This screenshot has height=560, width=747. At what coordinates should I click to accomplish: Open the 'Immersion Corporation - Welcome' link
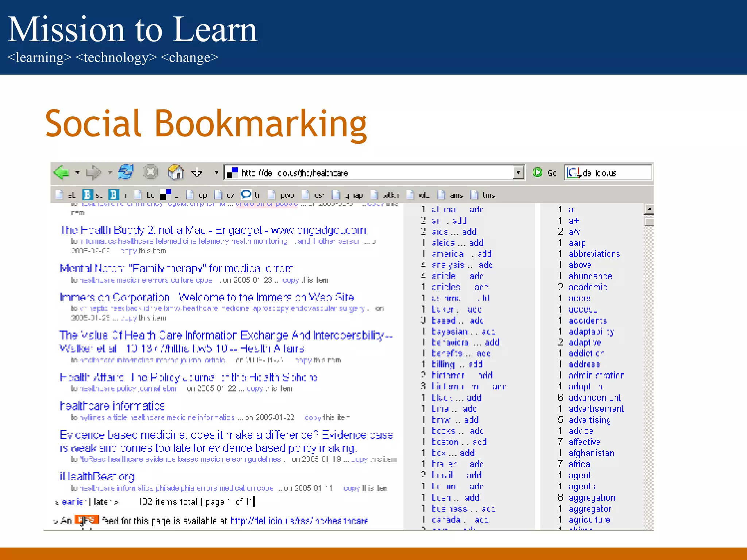pyautogui.click(x=207, y=297)
